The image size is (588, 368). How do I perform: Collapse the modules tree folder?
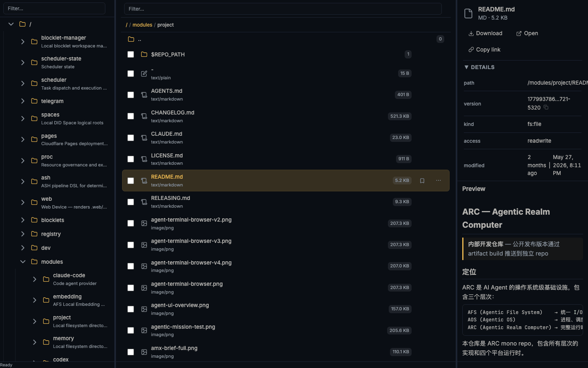[23, 262]
